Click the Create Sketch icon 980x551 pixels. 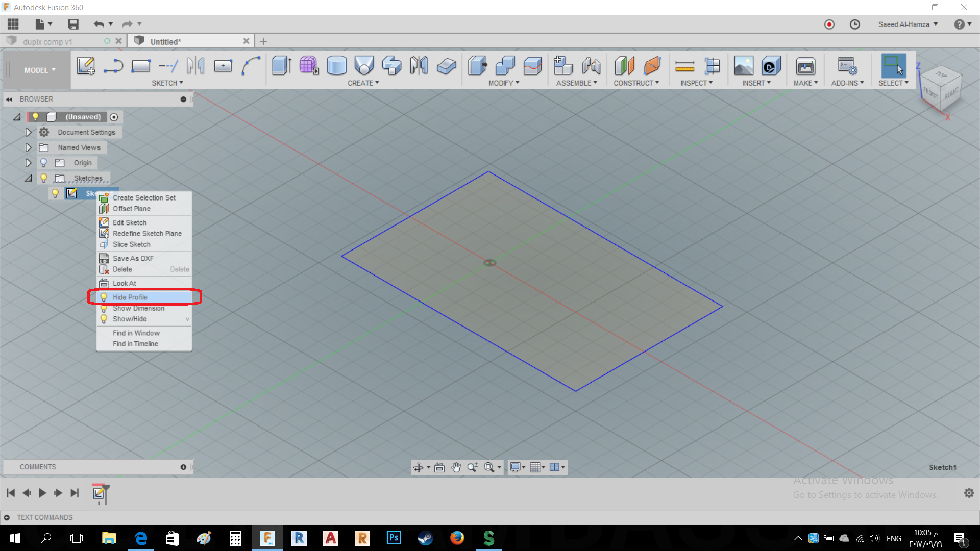pos(86,66)
